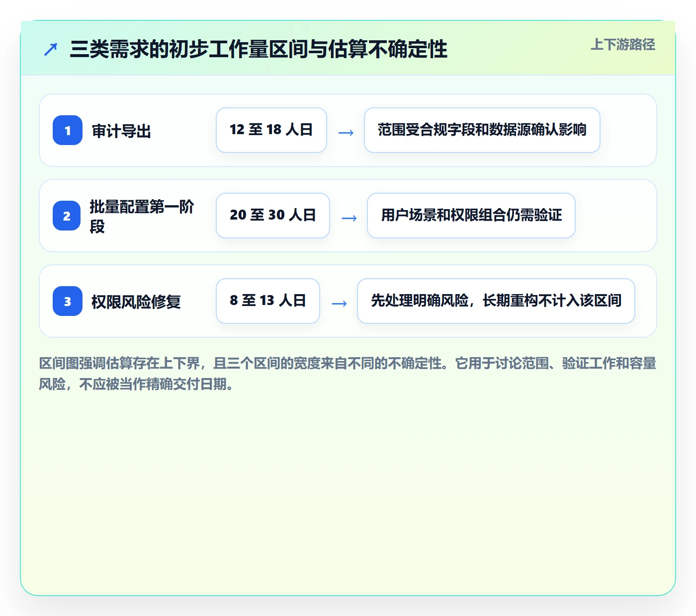Click the 先处理明确风险，长期重构不计入该区间 box
Screen dimensions: 696x616
[496, 301]
